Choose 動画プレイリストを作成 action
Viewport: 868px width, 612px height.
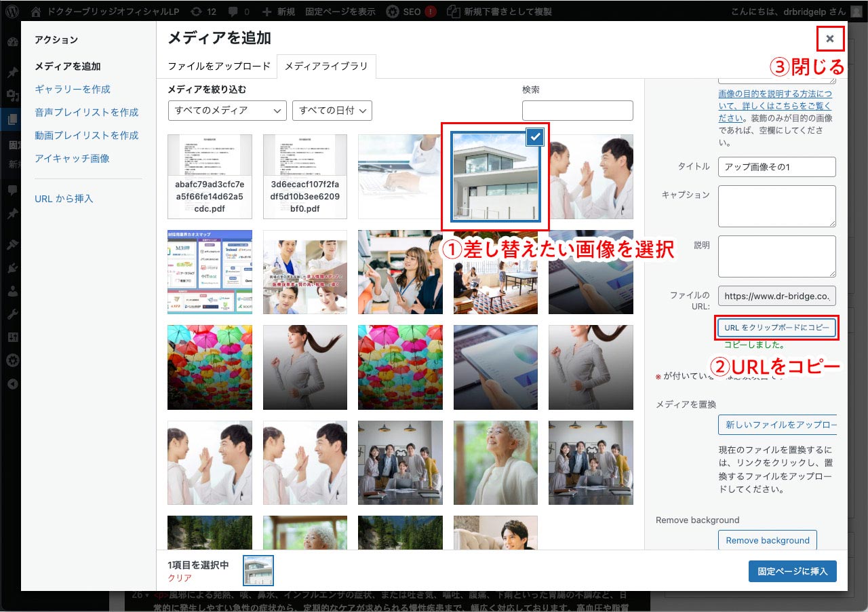[87, 136]
